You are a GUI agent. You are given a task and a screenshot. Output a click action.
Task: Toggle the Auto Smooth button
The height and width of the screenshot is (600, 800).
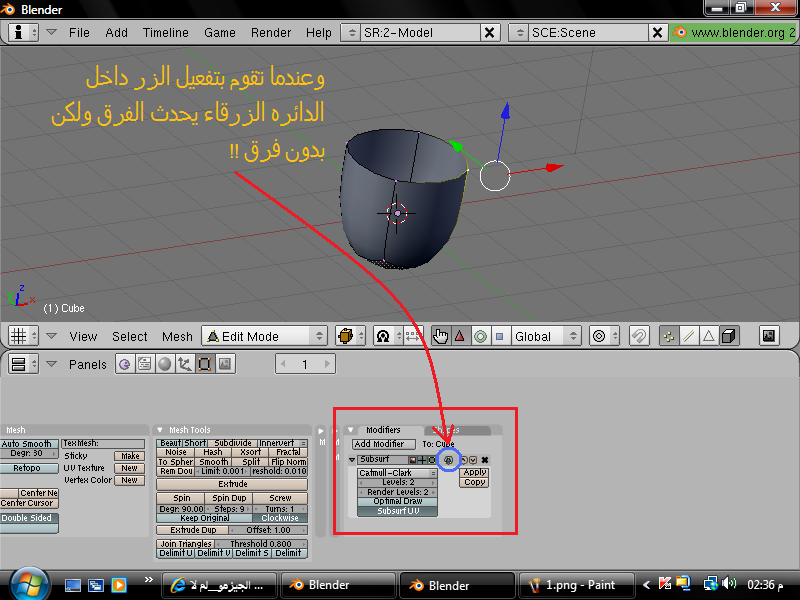pyautogui.click(x=27, y=444)
